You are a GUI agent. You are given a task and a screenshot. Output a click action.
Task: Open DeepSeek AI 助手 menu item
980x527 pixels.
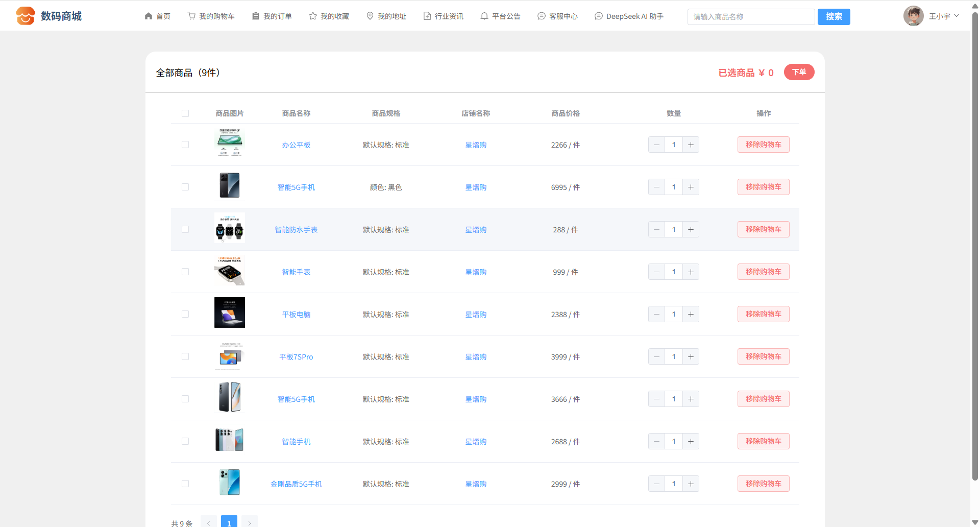click(x=629, y=16)
